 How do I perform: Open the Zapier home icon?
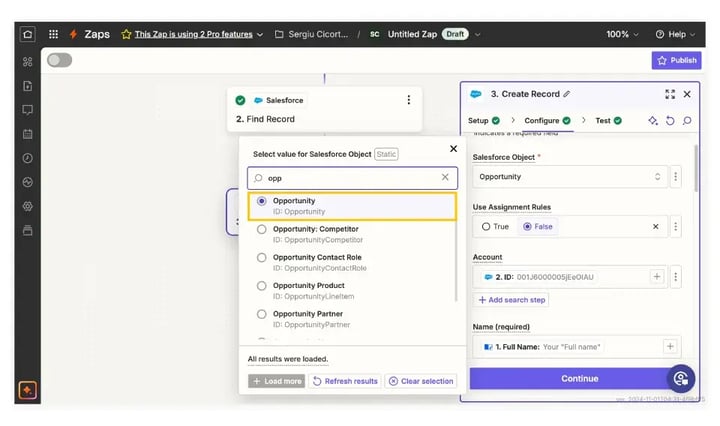coord(28,34)
